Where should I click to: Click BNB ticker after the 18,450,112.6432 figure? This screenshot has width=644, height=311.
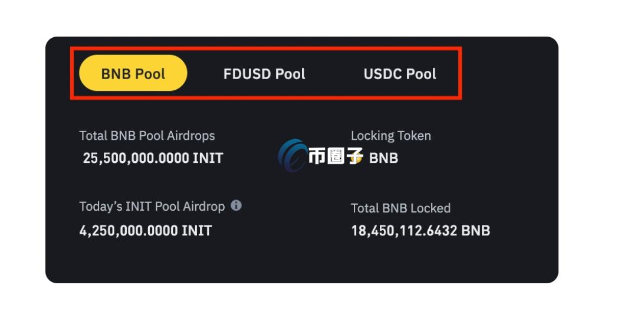pyautogui.click(x=475, y=231)
